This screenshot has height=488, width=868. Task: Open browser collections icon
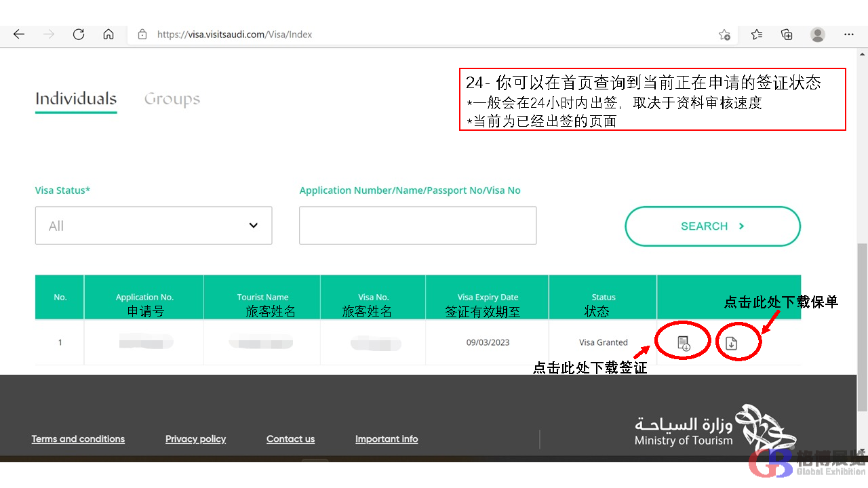(787, 35)
